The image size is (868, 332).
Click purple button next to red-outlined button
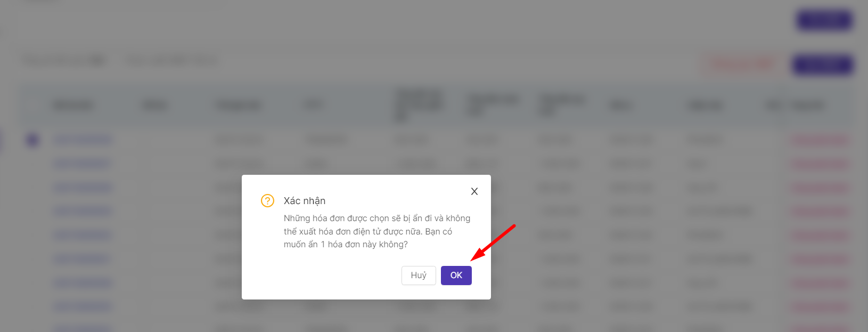[823, 65]
